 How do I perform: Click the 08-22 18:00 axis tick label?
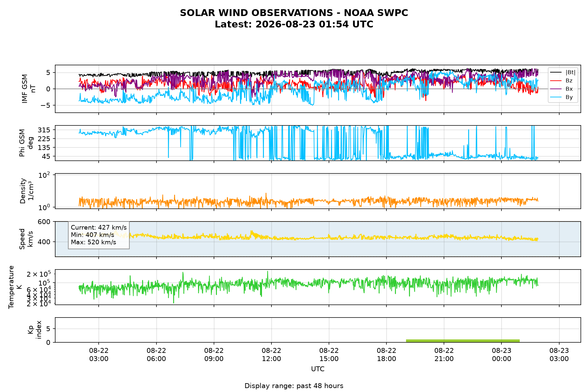click(386, 354)
